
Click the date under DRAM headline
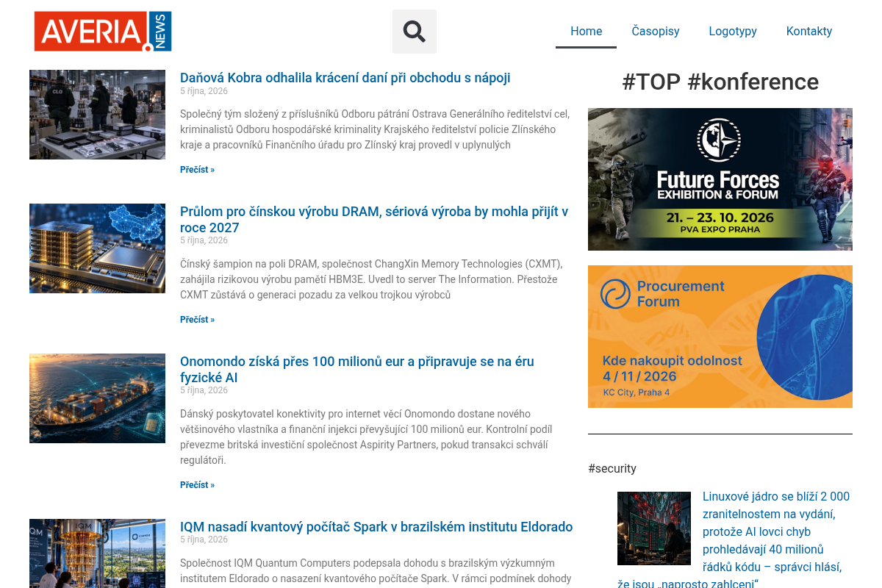coord(204,240)
